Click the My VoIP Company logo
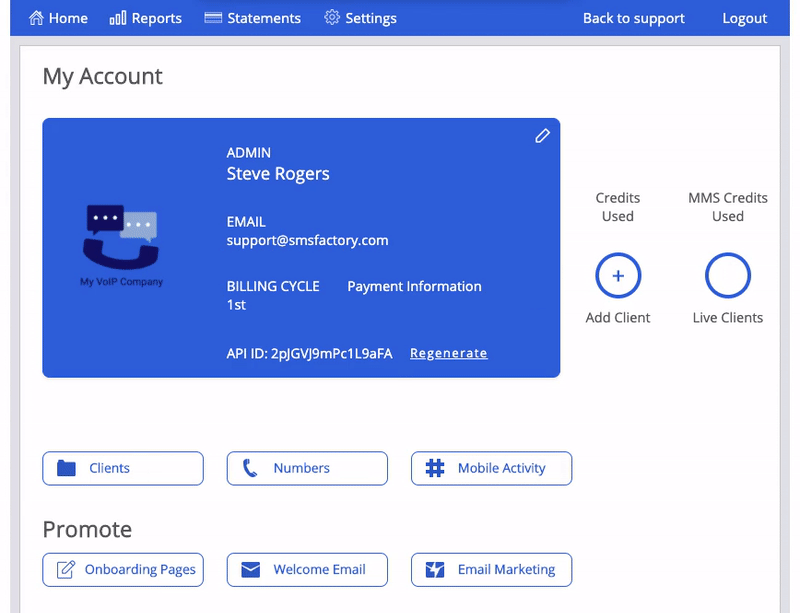Screen dimensions: 800x613 click(121, 246)
